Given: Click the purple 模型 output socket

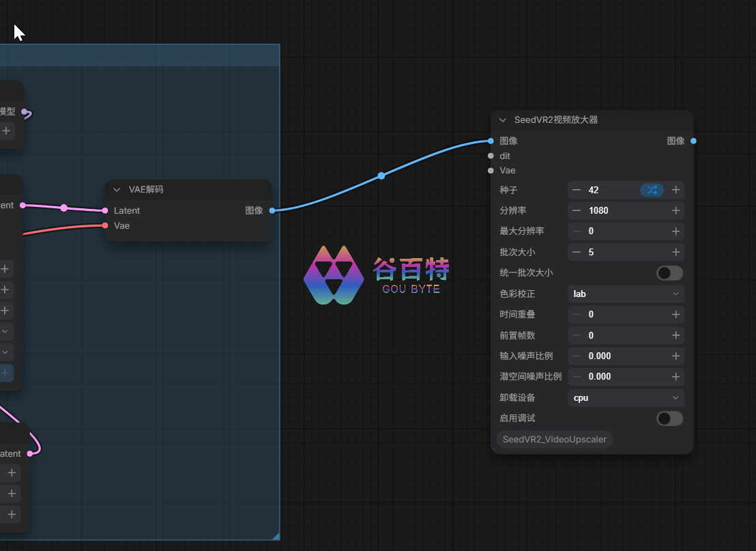Looking at the screenshot, I should pos(24,112).
